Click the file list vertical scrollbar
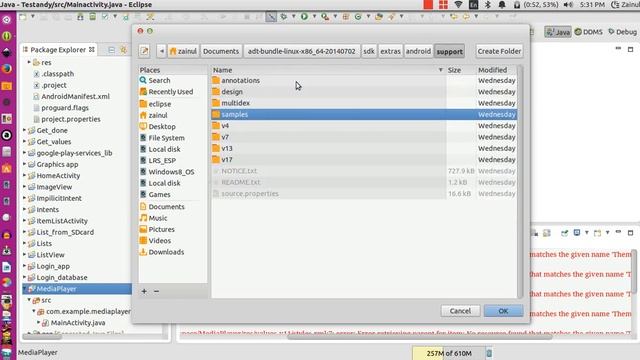Screen dimensions: 640x360 [520, 182]
